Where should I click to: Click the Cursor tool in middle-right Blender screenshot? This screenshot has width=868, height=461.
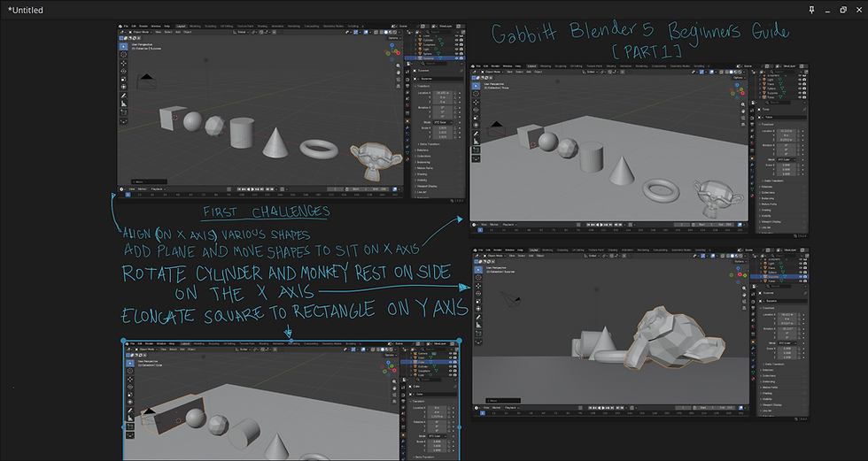coord(478,278)
